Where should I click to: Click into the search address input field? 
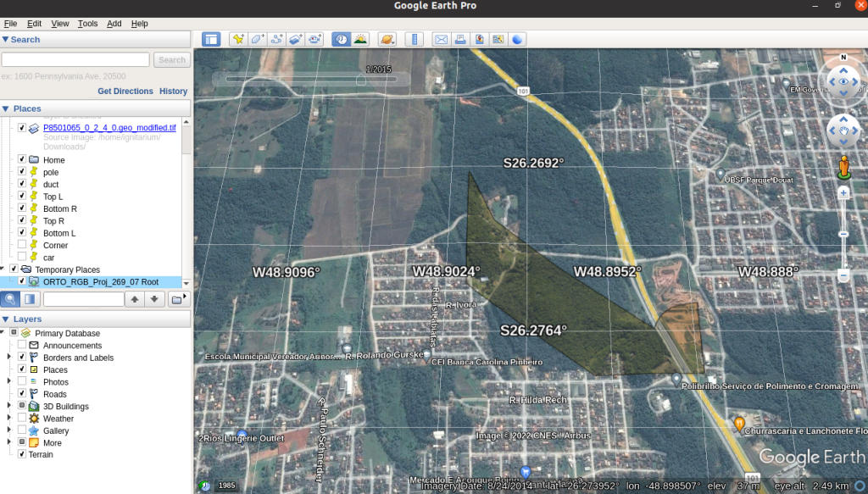click(75, 60)
